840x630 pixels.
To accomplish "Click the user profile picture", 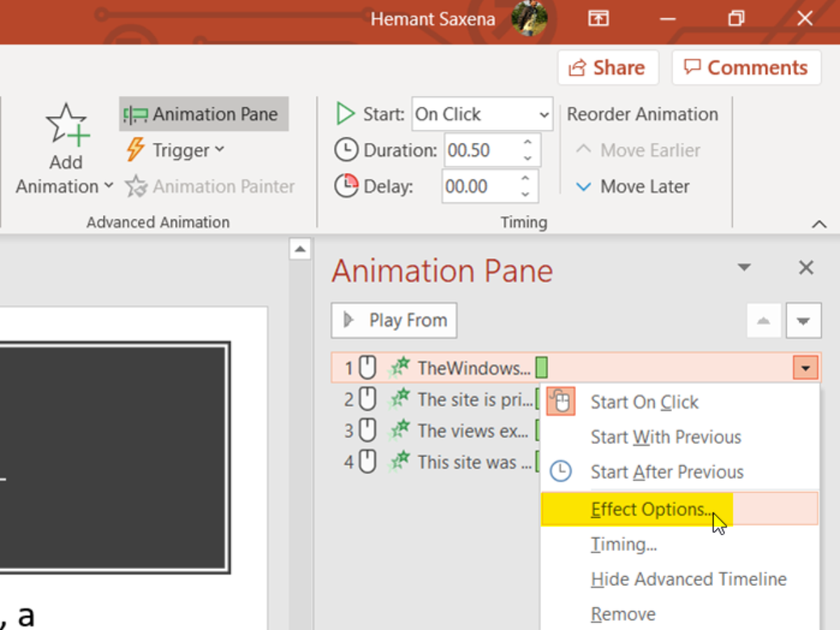I will 529,18.
